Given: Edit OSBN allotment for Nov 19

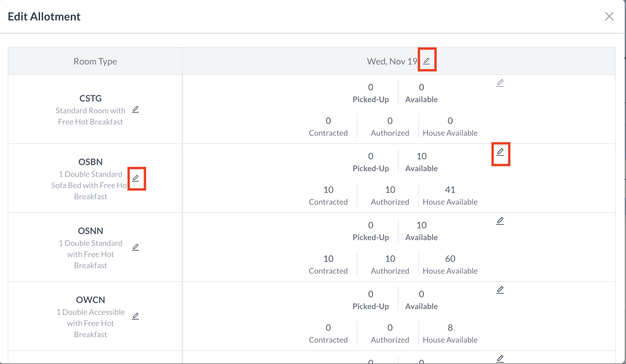Looking at the screenshot, I should coord(500,152).
